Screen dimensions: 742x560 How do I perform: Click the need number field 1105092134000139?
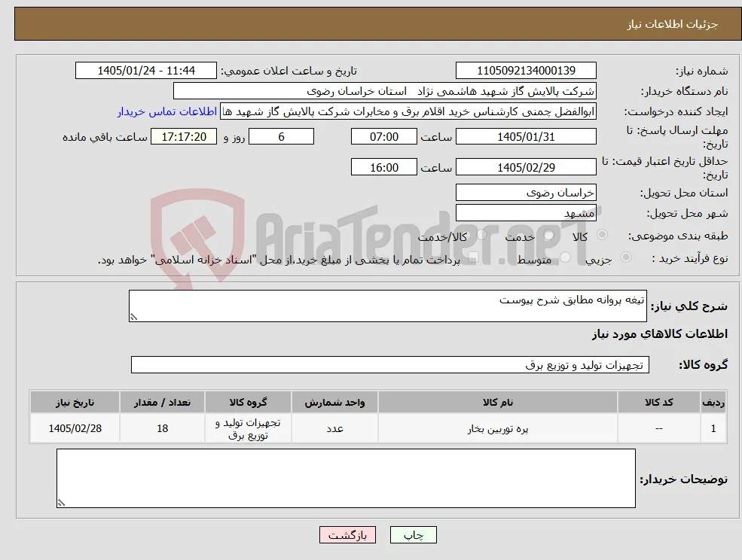(526, 71)
